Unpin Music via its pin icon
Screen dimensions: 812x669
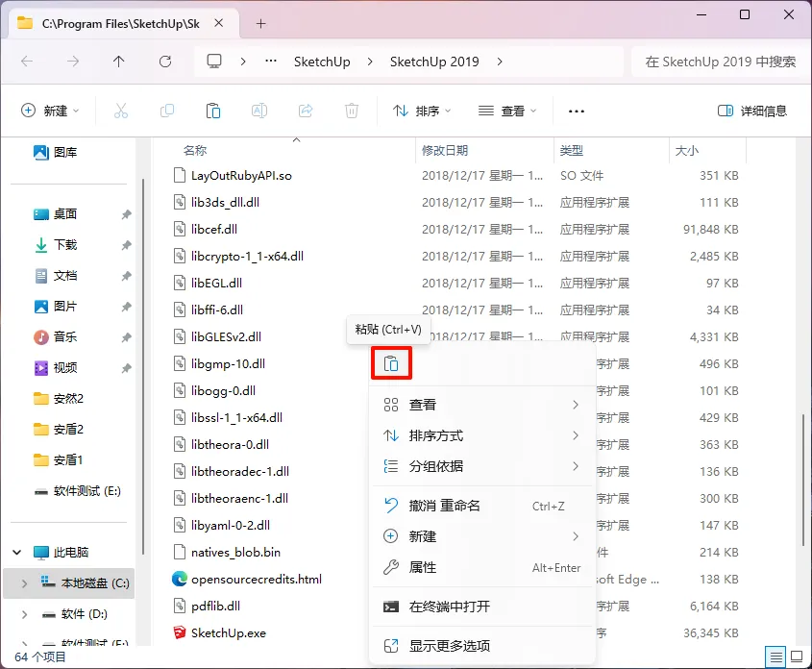[126, 337]
